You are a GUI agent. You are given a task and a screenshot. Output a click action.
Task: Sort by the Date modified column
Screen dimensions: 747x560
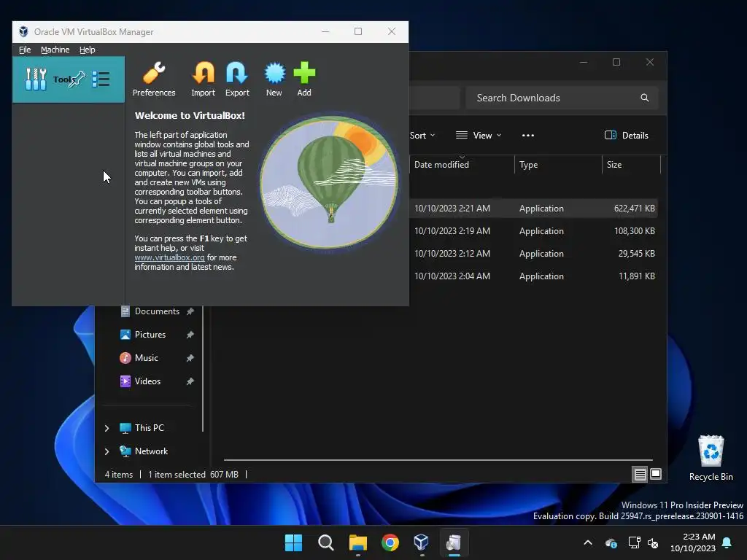tap(462, 165)
